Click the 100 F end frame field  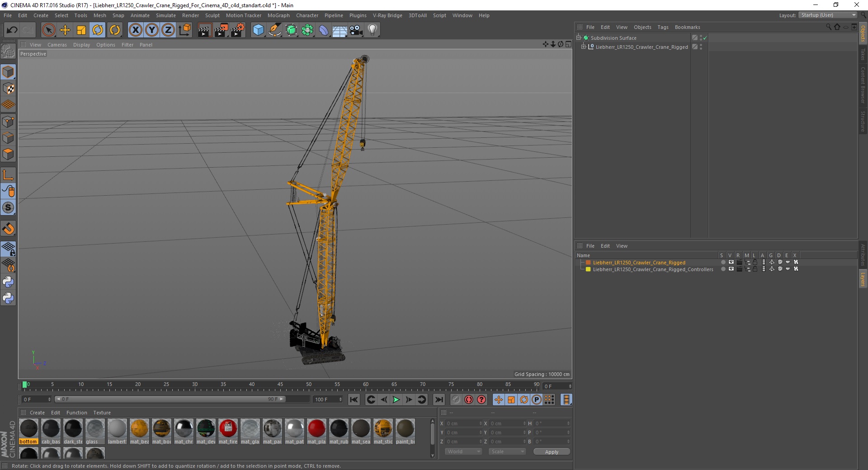click(x=328, y=399)
